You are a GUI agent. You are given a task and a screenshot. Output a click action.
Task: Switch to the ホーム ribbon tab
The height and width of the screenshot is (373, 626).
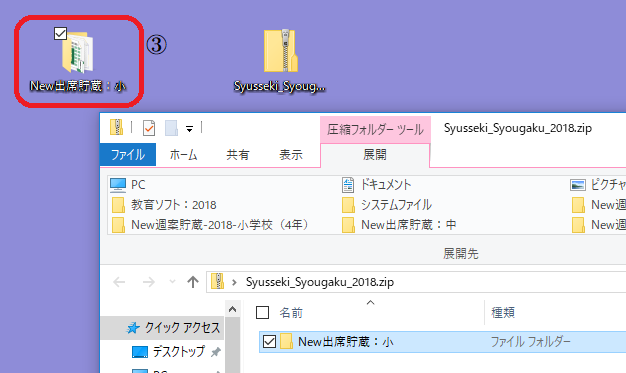coord(183,155)
